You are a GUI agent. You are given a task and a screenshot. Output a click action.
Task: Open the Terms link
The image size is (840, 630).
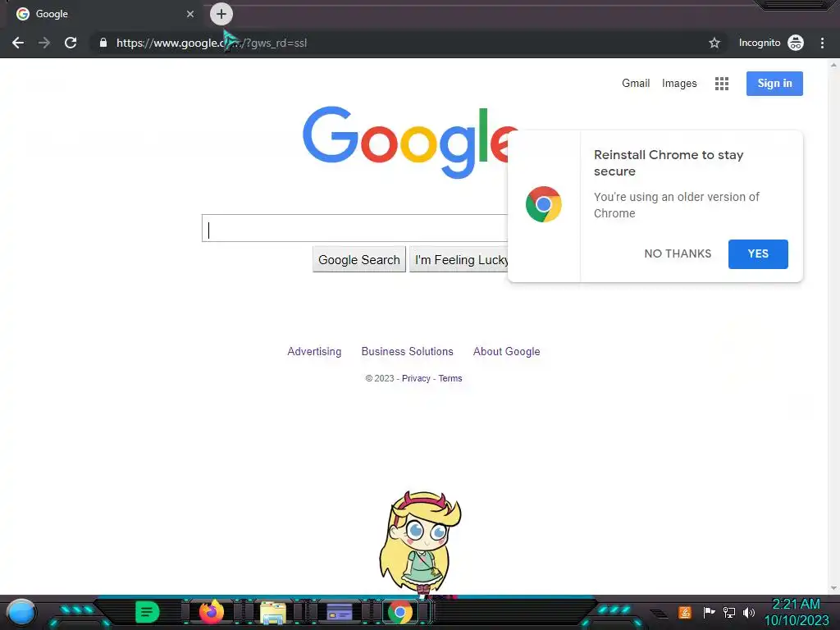point(450,378)
